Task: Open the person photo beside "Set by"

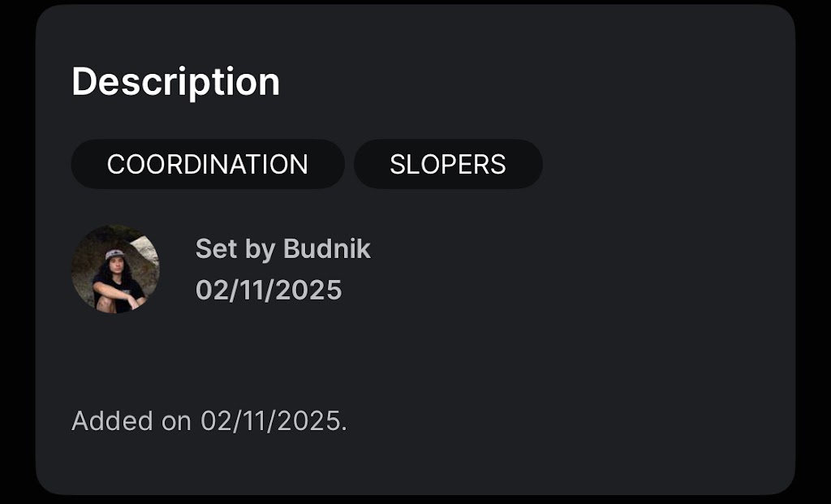Action: pos(115,269)
